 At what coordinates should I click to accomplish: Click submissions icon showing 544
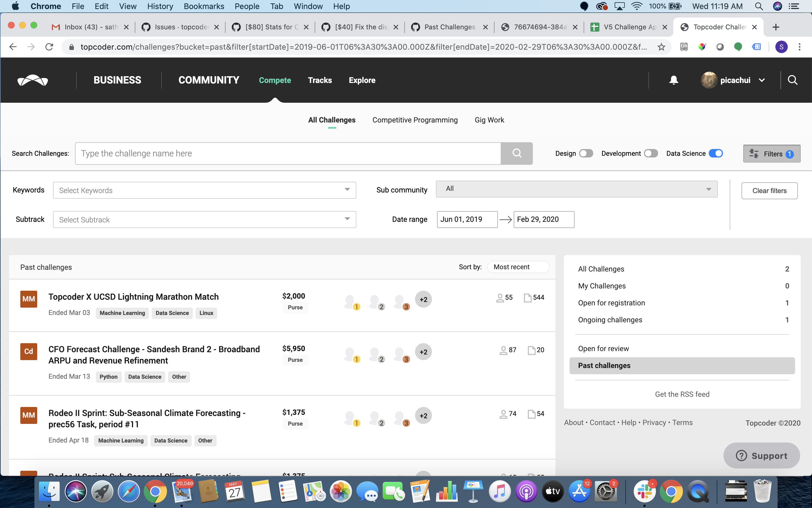(528, 298)
